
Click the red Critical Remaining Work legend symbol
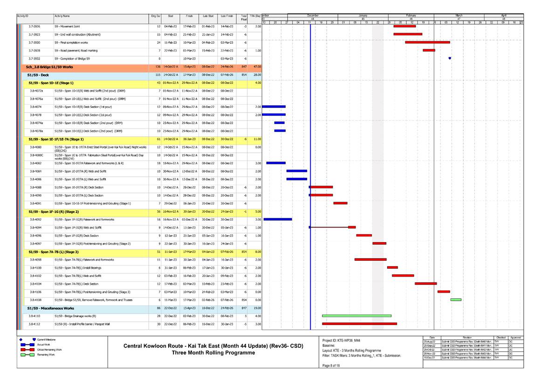tap(27, 350)
